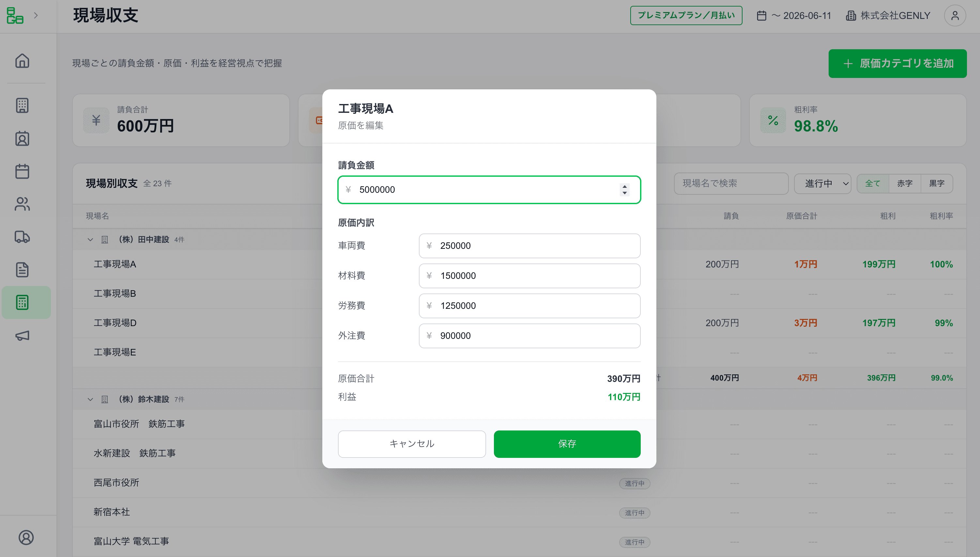
Task: Select the 赤字 filter tab
Action: 905,184
